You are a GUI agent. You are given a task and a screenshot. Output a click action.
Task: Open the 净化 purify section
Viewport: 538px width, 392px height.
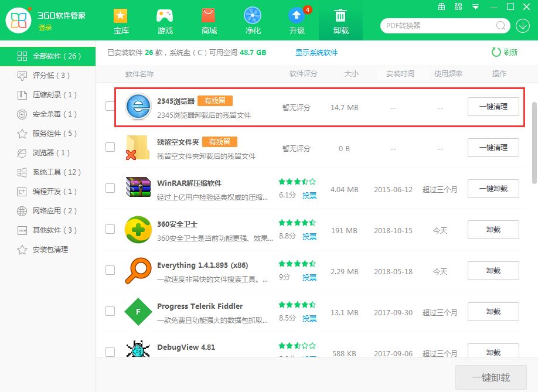tap(253, 21)
